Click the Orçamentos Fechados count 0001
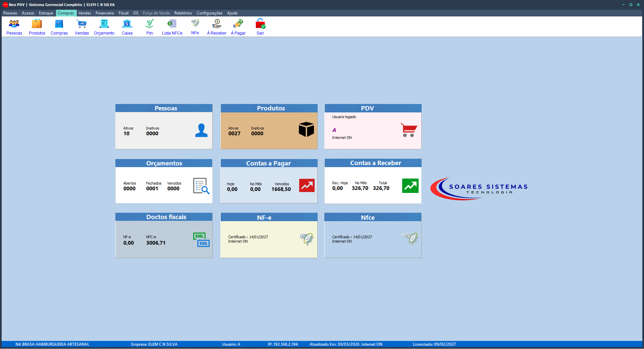 point(152,189)
